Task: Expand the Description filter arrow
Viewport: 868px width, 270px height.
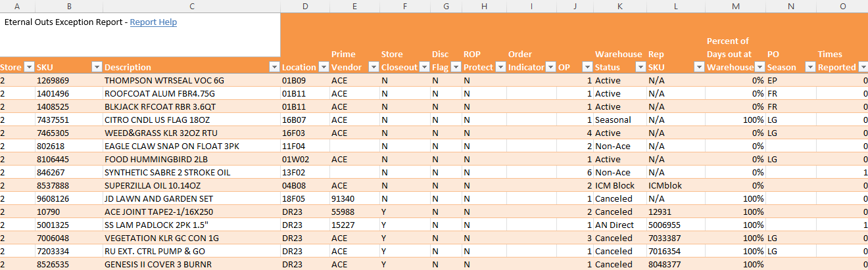Action: pyautogui.click(x=274, y=67)
